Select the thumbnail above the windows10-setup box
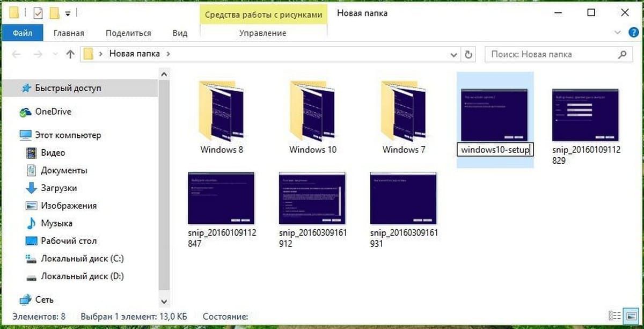The image size is (644, 329). 495,115
